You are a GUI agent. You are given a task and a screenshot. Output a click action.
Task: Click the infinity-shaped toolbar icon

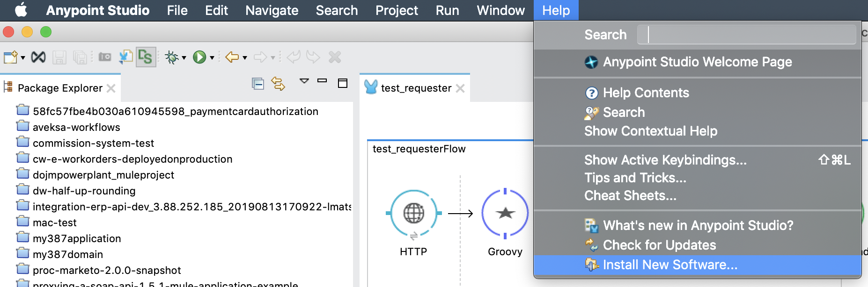(x=38, y=57)
